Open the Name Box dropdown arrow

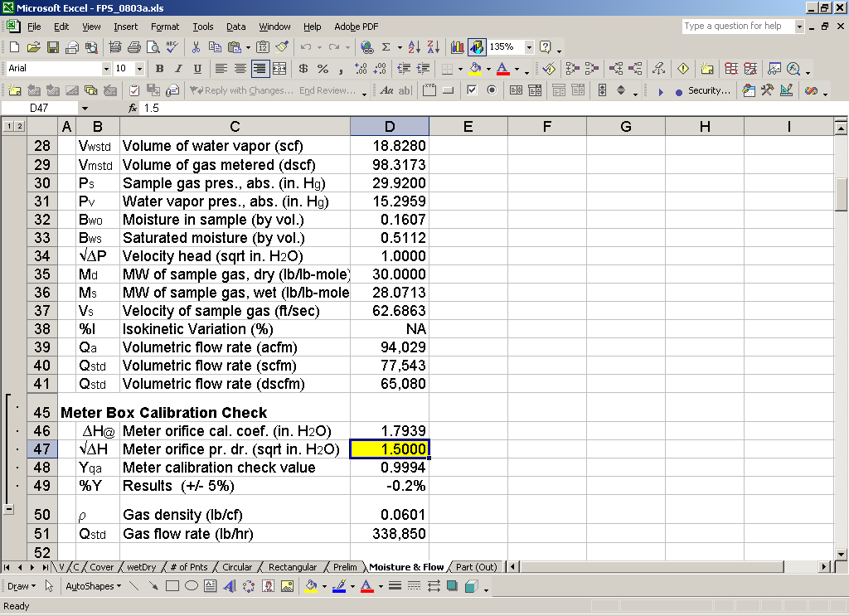tap(85, 109)
